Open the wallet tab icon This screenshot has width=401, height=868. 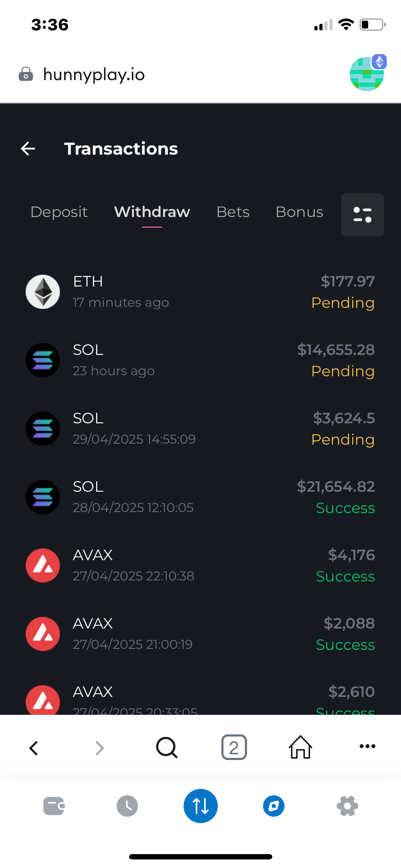tap(54, 806)
